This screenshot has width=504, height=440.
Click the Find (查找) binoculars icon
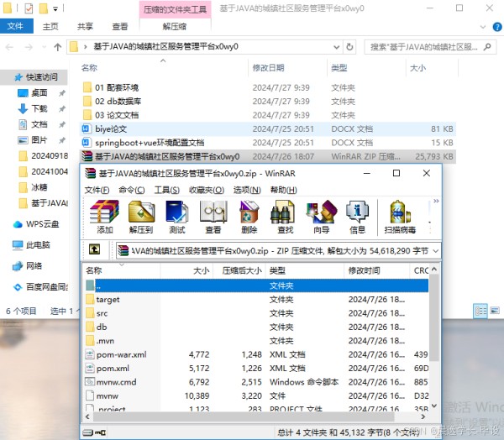[285, 217]
